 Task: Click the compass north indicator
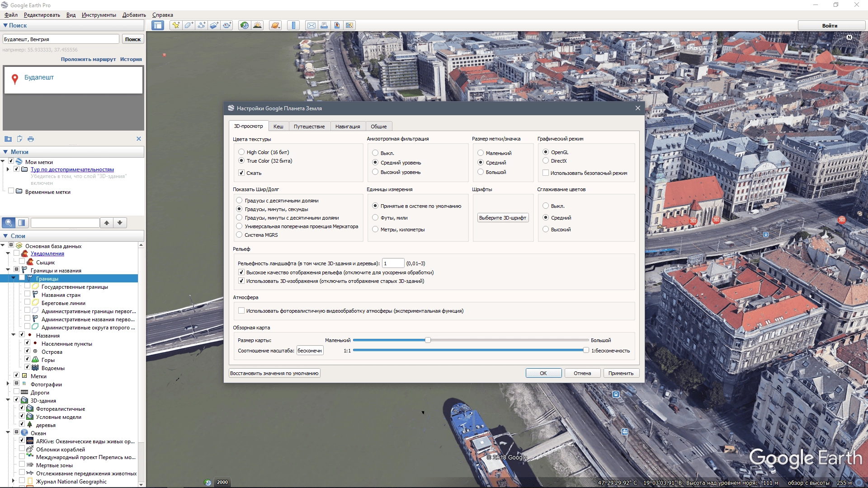point(849,38)
